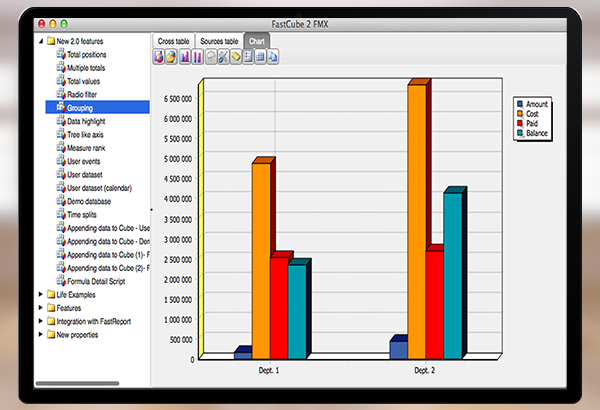600x410 pixels.
Task: Click the orange Cost legend swatch
Action: [x=520, y=113]
